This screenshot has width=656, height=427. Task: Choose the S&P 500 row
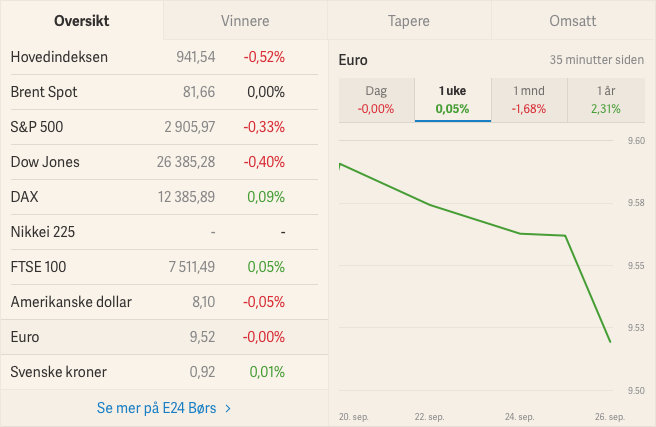(164, 127)
